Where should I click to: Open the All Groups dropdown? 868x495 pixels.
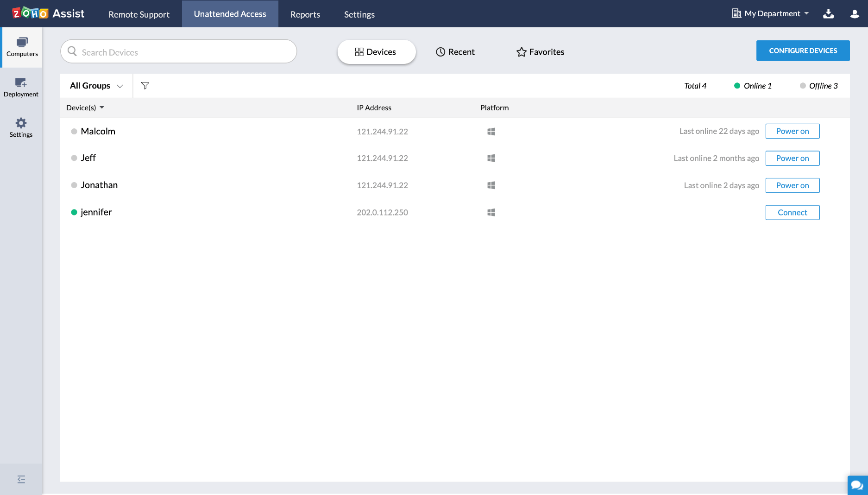[96, 86]
